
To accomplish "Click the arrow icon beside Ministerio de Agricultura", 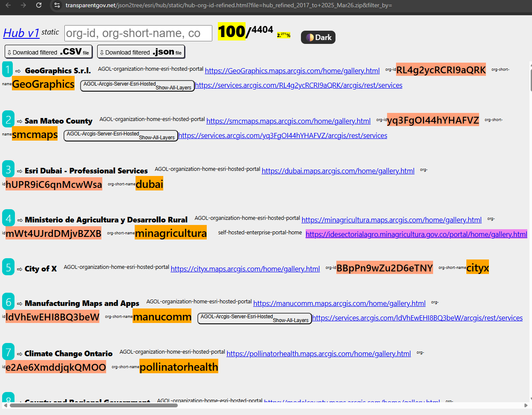I will pyautogui.click(x=20, y=220).
